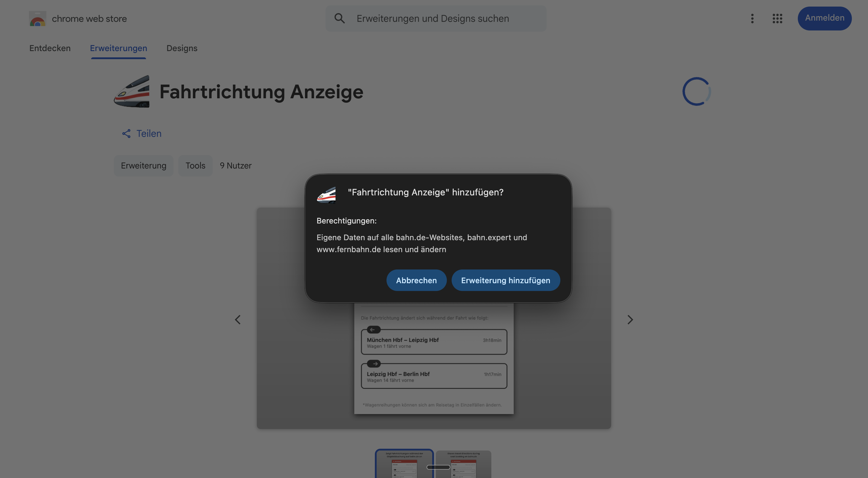Viewport: 868px width, 478px height.
Task: Open the three-dot more options menu
Action: (x=752, y=19)
